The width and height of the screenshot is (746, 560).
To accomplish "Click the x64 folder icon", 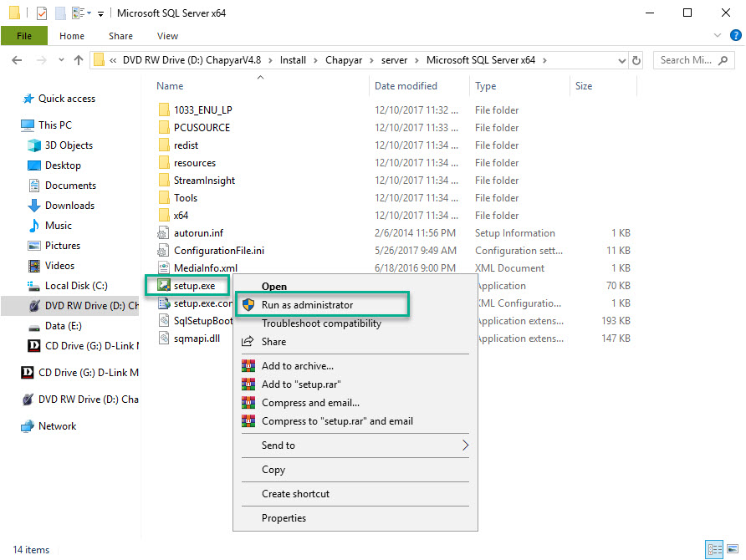I will 164,216.
